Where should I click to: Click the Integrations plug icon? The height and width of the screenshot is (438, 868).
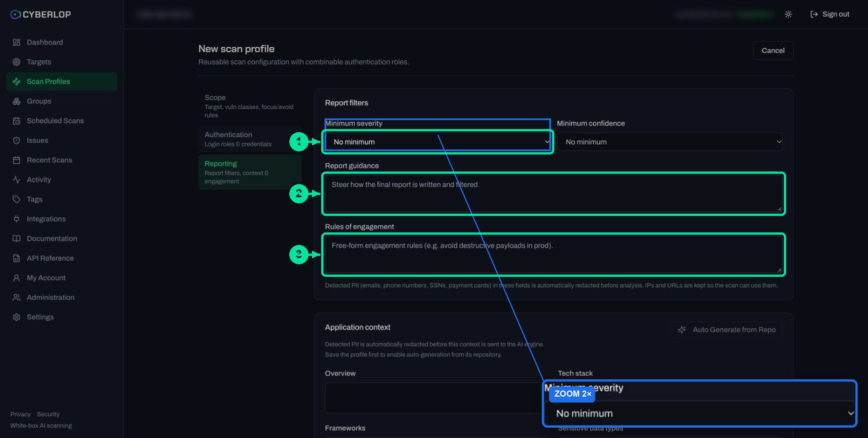coord(16,219)
